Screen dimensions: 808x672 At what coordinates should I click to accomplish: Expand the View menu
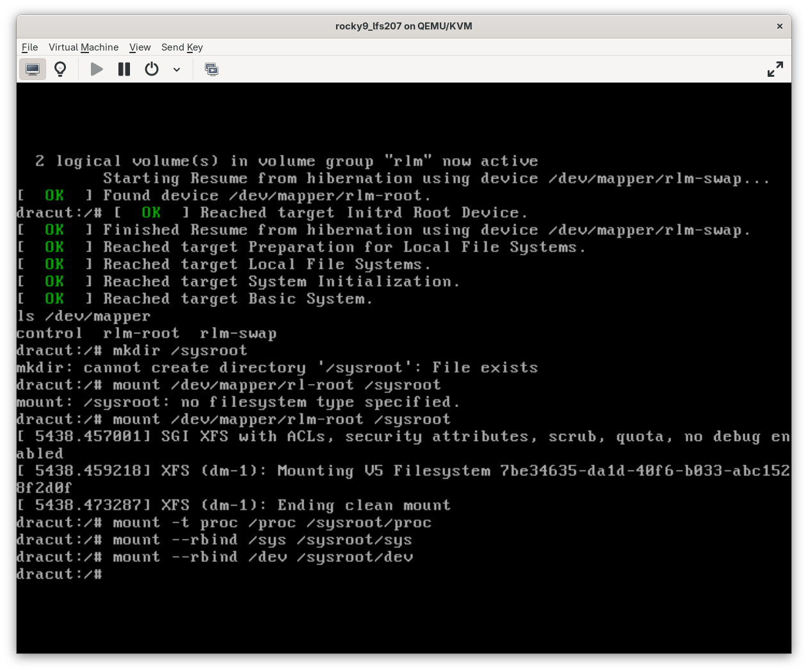pos(140,47)
